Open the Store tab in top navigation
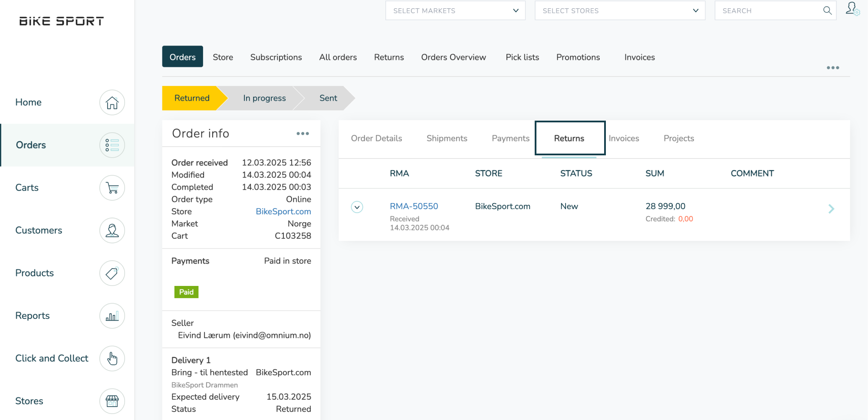 [x=223, y=57]
